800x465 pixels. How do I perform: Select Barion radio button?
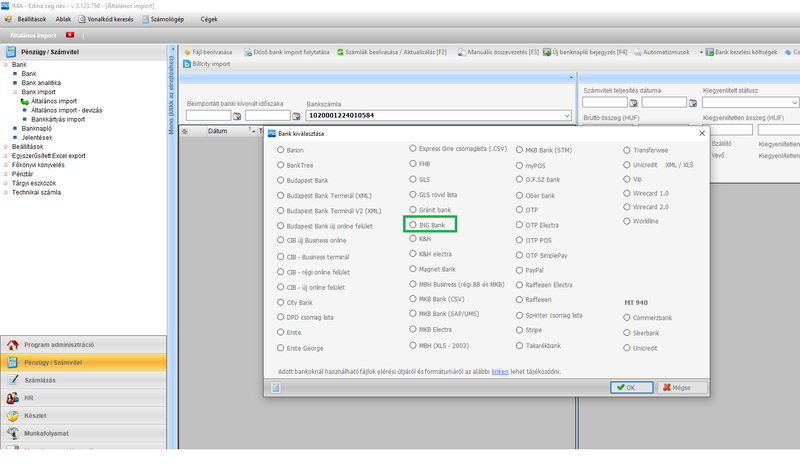pyautogui.click(x=281, y=150)
